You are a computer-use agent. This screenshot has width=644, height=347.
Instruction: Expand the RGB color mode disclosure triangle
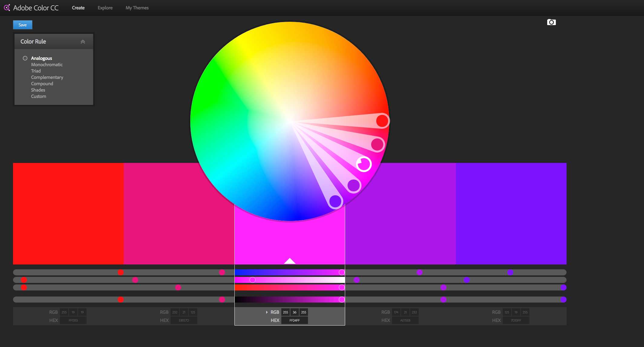point(266,312)
